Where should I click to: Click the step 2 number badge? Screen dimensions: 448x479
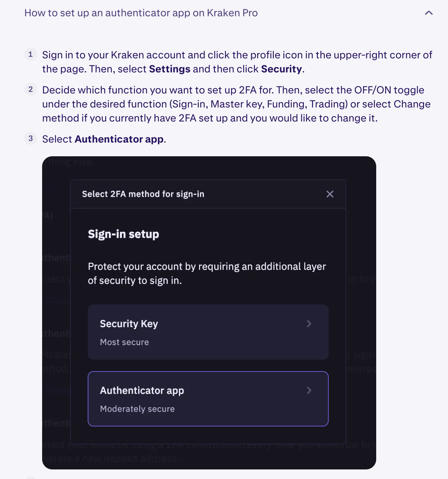pyautogui.click(x=31, y=89)
